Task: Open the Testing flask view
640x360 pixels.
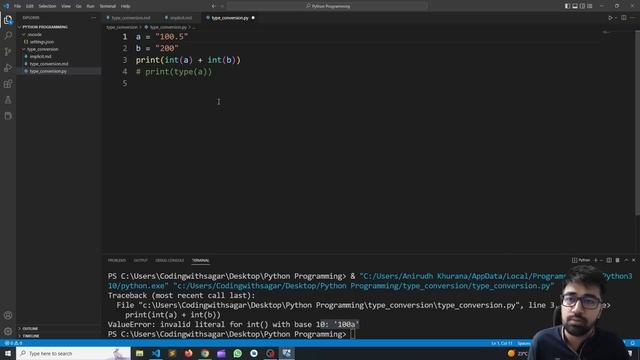Action: [x=8, y=100]
